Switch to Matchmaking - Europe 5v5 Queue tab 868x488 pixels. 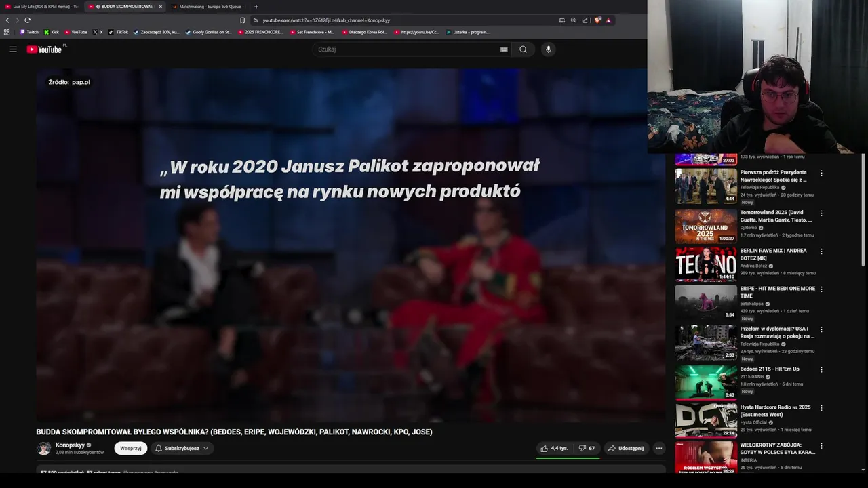(208, 7)
